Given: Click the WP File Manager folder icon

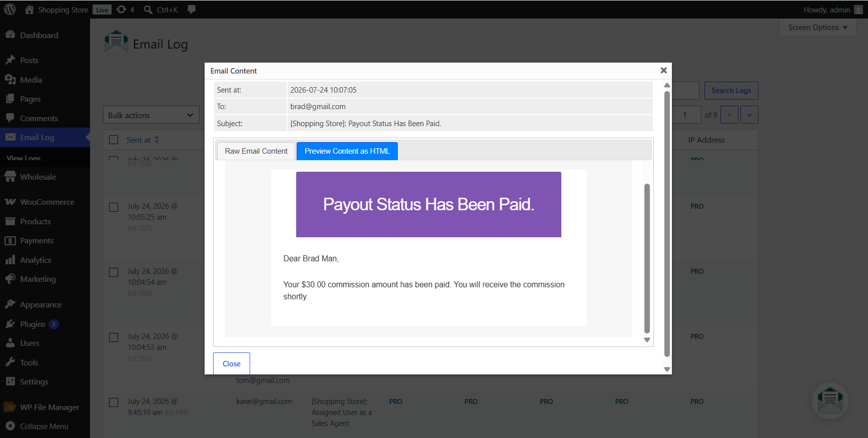Looking at the screenshot, I should (x=10, y=407).
